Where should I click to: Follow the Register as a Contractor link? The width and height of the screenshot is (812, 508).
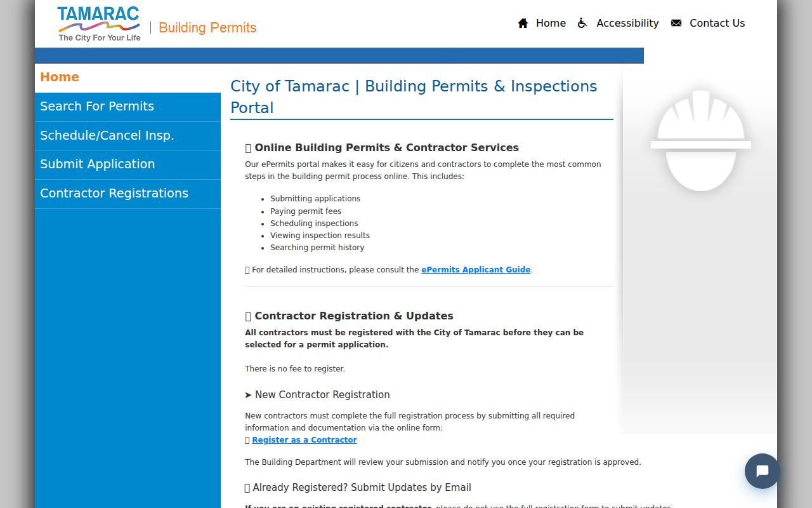coord(304,440)
